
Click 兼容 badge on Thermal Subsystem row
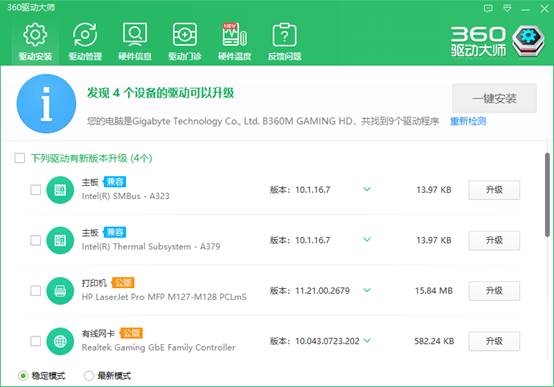pyautogui.click(x=115, y=233)
